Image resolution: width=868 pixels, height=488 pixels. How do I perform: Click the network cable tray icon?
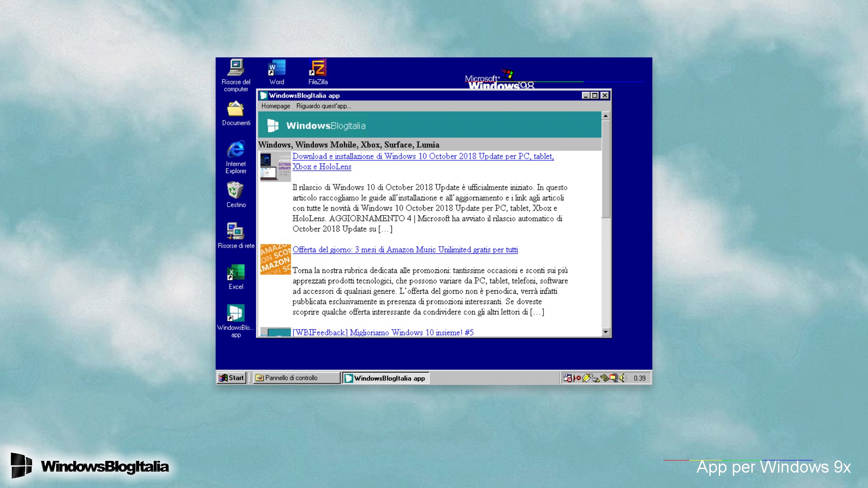coord(595,378)
